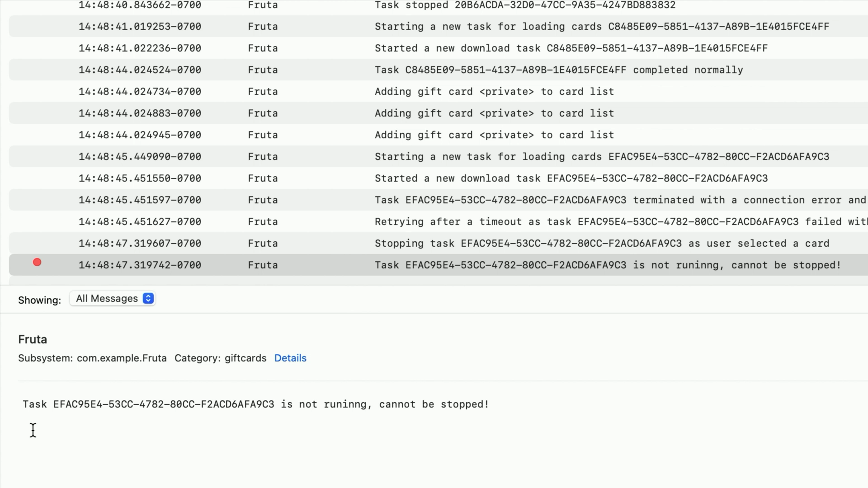Select 'Started a new download task EFAC95E4' row
Viewport: 868px width, 488px height.
click(439, 178)
